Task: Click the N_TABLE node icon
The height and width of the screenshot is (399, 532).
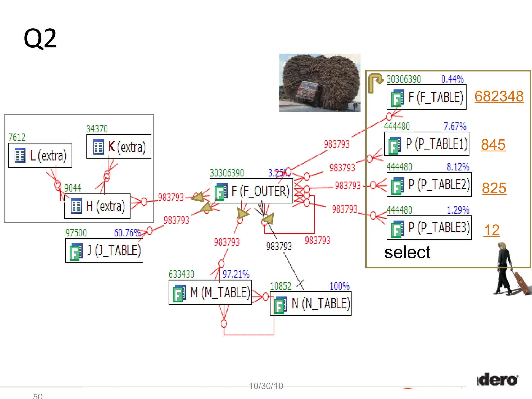Action: click(x=281, y=305)
